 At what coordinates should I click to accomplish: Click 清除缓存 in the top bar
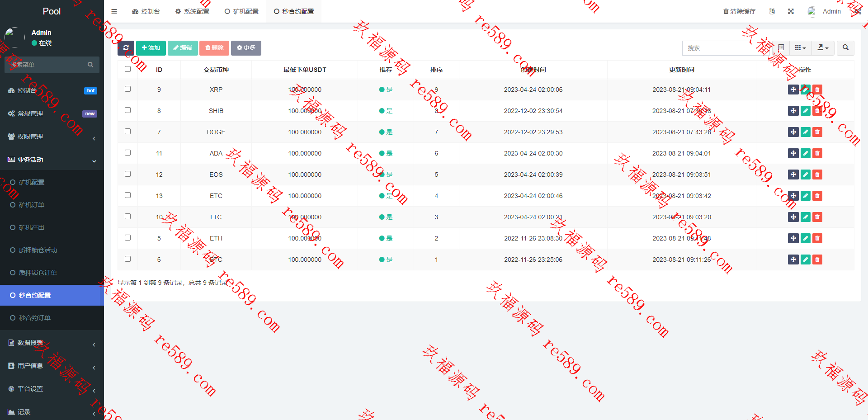(x=740, y=11)
